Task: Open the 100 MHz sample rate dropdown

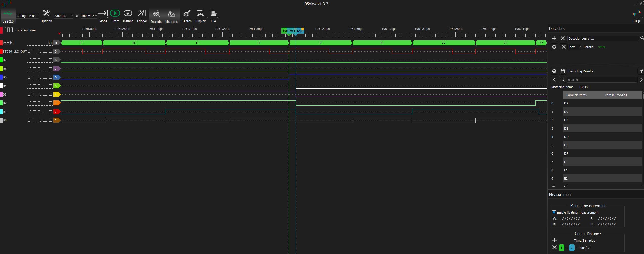Action: [89, 16]
